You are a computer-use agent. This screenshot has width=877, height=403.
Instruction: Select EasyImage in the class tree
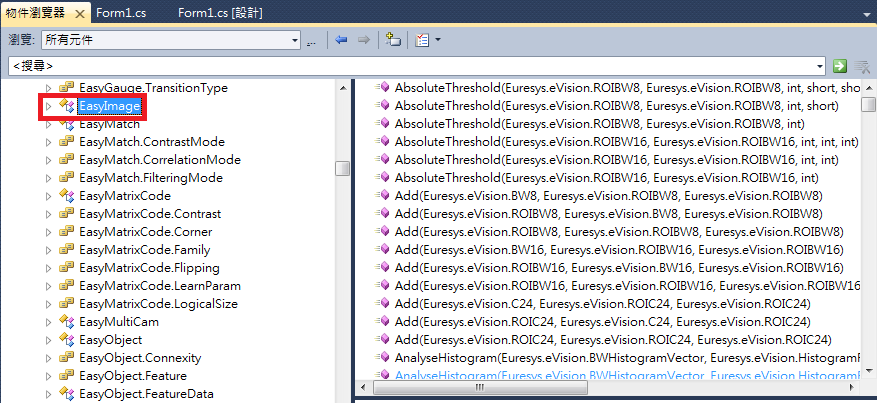click(x=109, y=106)
